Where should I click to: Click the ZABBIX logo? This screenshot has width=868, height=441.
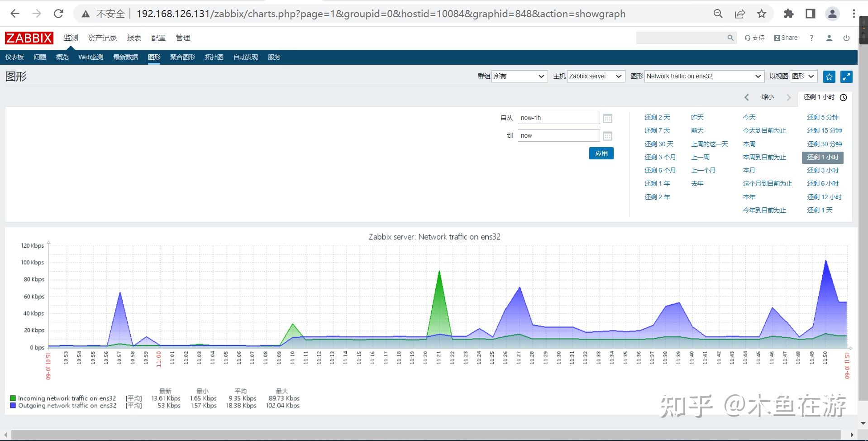pos(29,38)
